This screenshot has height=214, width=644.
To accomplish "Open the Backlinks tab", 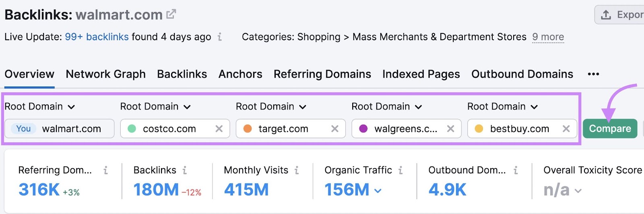I will [182, 74].
